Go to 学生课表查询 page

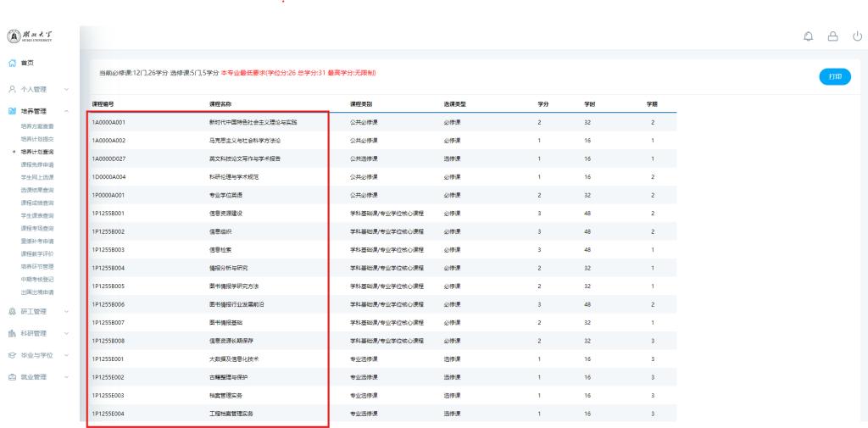point(37,215)
